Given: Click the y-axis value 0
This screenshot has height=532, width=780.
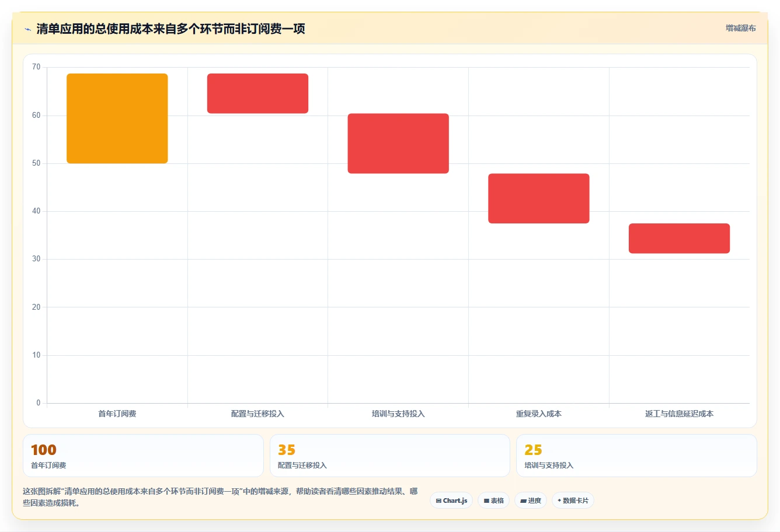Looking at the screenshot, I should [x=39, y=403].
